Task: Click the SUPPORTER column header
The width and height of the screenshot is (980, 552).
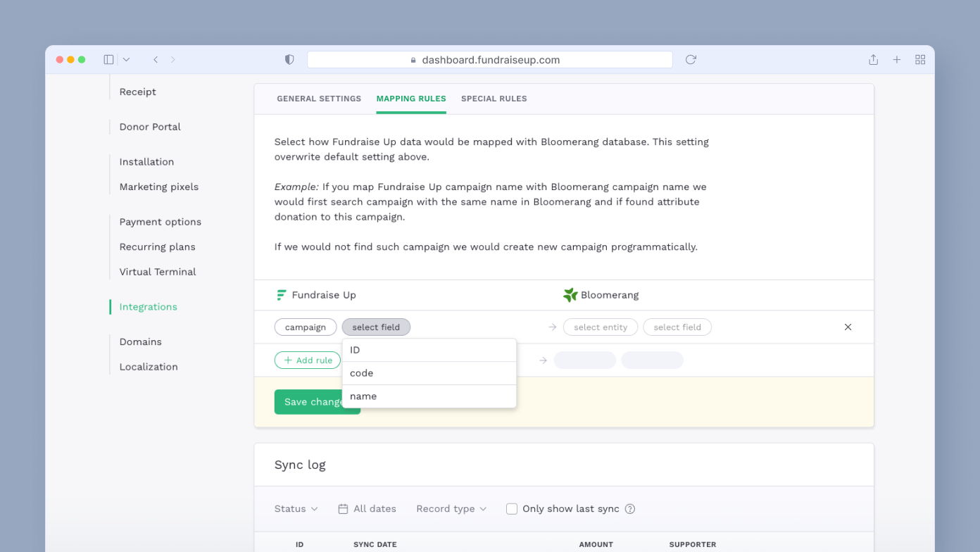Action: pyautogui.click(x=693, y=545)
